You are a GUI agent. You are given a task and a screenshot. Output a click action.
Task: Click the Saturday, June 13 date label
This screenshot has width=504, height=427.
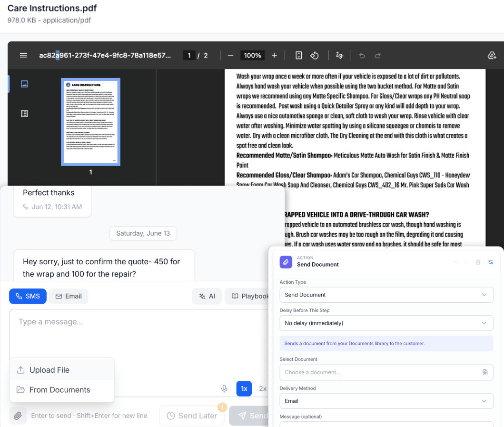point(143,233)
